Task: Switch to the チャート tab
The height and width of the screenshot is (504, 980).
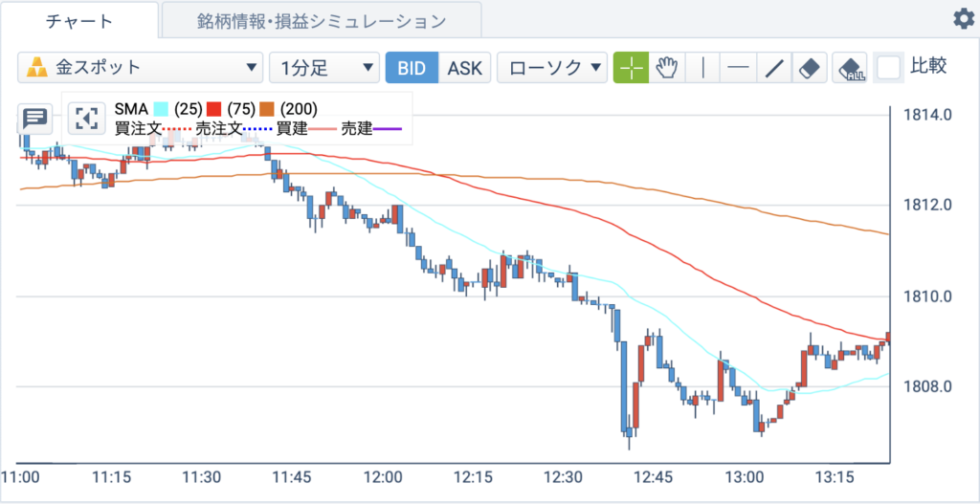Action: click(x=79, y=21)
